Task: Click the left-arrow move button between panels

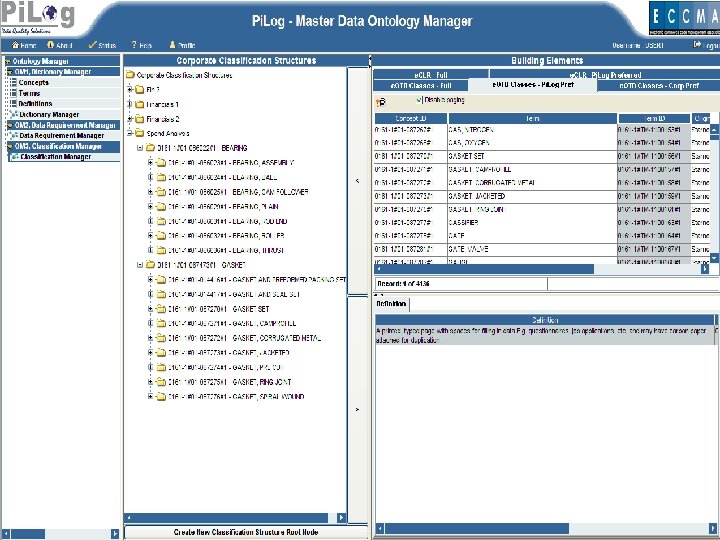Action: pyautogui.click(x=358, y=181)
